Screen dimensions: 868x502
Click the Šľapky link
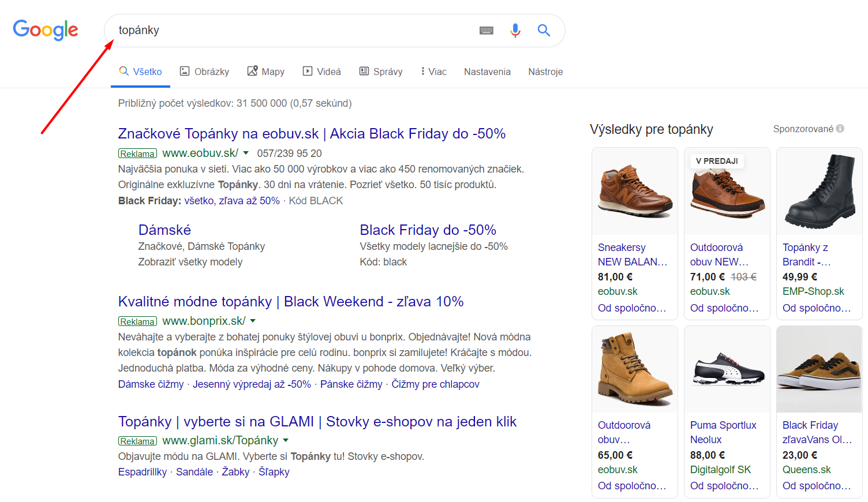tap(274, 472)
